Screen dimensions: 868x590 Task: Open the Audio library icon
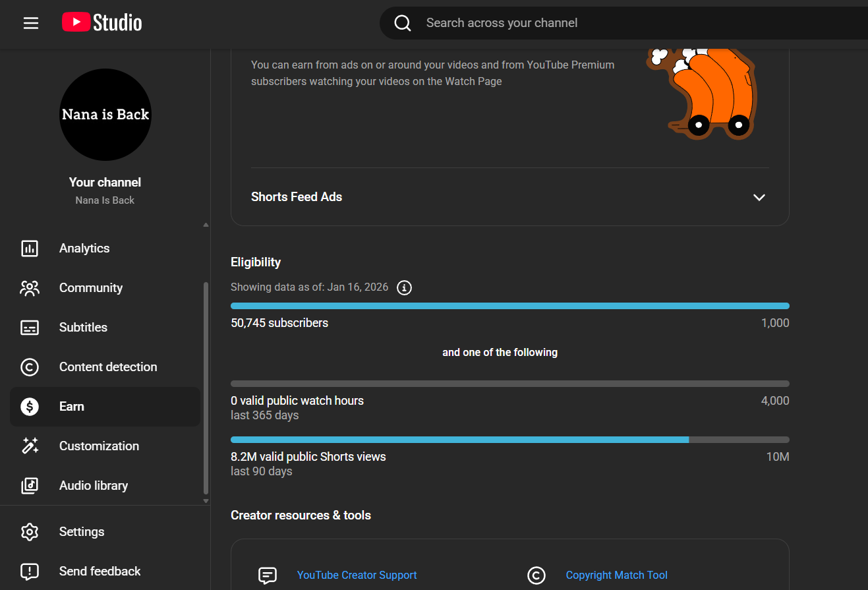click(30, 486)
